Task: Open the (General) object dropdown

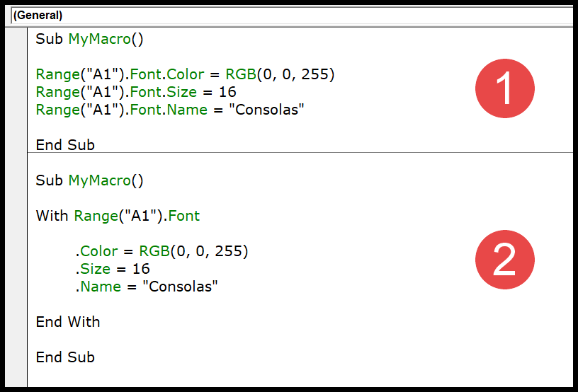Action: click(x=293, y=15)
